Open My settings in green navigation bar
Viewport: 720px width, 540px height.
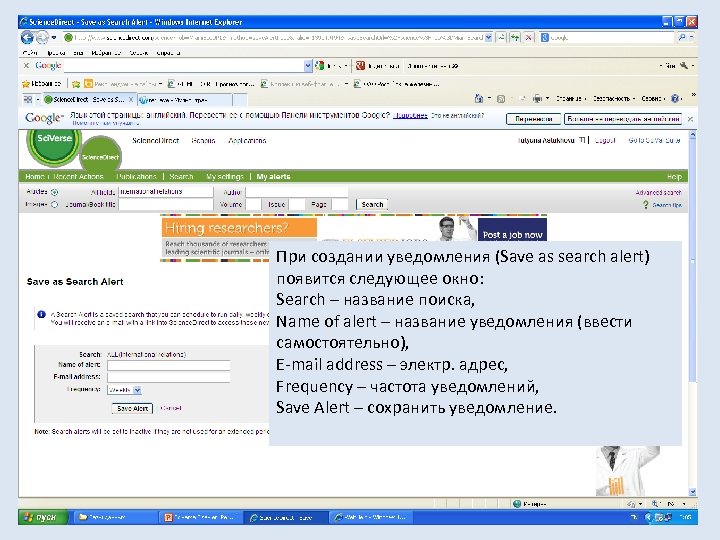click(225, 176)
